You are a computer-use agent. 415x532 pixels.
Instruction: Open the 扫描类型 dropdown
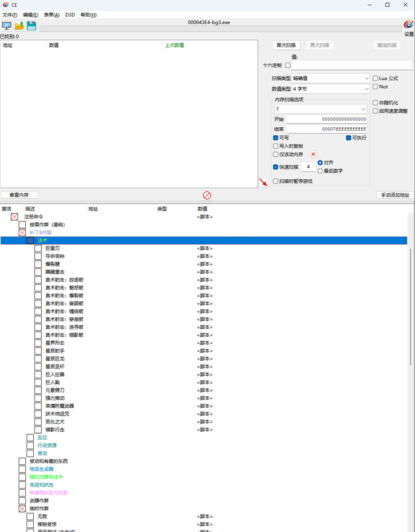(331, 78)
